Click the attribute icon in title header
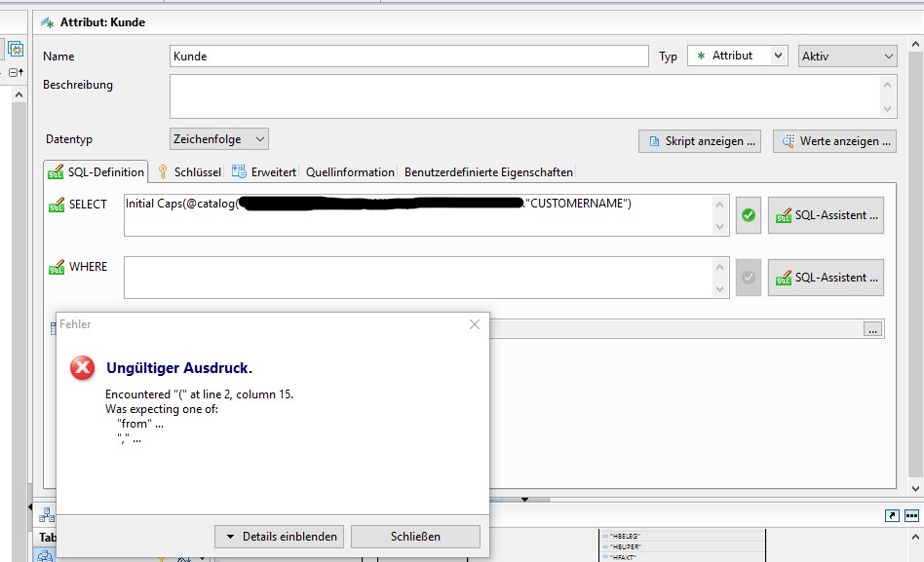This screenshot has height=562, width=924. coord(47,22)
